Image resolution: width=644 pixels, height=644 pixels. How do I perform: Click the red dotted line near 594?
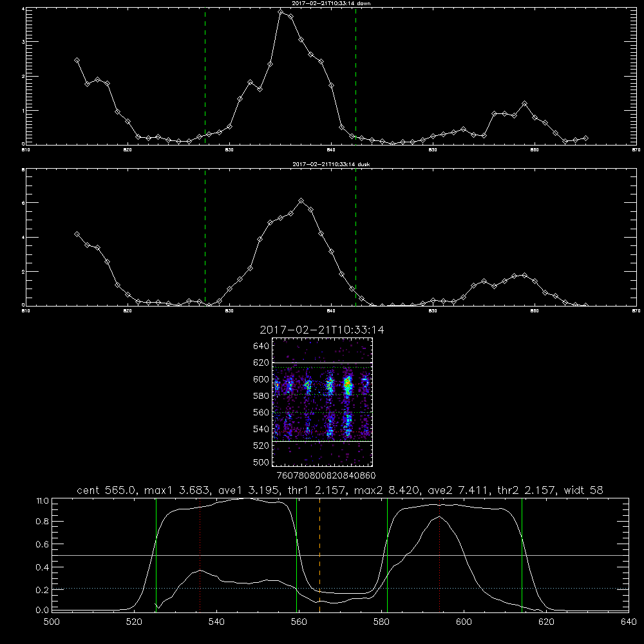pyautogui.click(x=439, y=554)
